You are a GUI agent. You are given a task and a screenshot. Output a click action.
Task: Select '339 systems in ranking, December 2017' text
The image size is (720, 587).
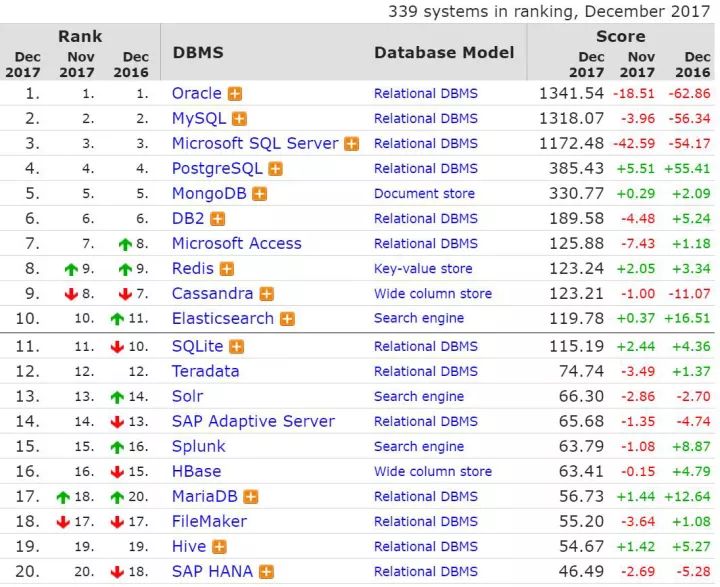click(549, 11)
